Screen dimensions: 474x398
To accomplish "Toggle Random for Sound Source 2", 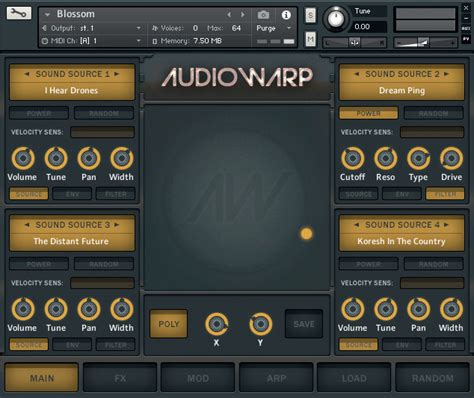I will (433, 113).
